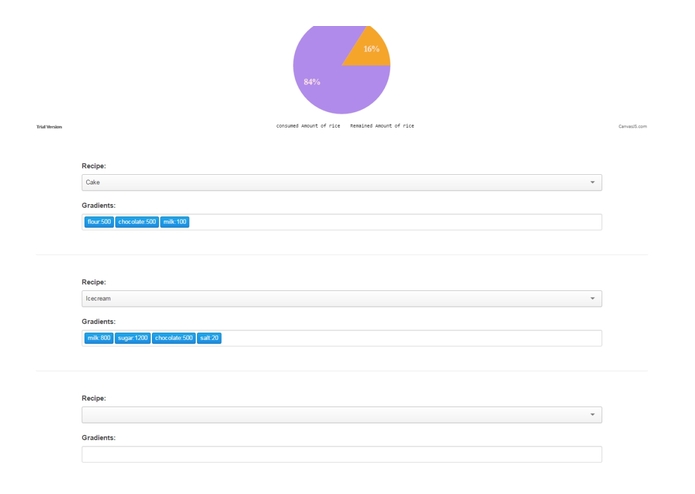The width and height of the screenshot is (695, 494).
Task: Click the Icecream chocolate:500 tag
Action: click(x=174, y=338)
